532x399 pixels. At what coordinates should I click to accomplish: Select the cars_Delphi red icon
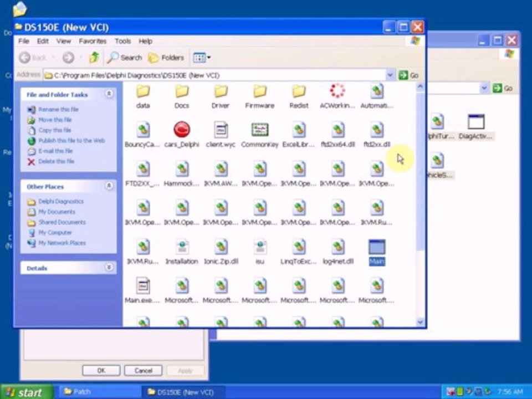[182, 135]
